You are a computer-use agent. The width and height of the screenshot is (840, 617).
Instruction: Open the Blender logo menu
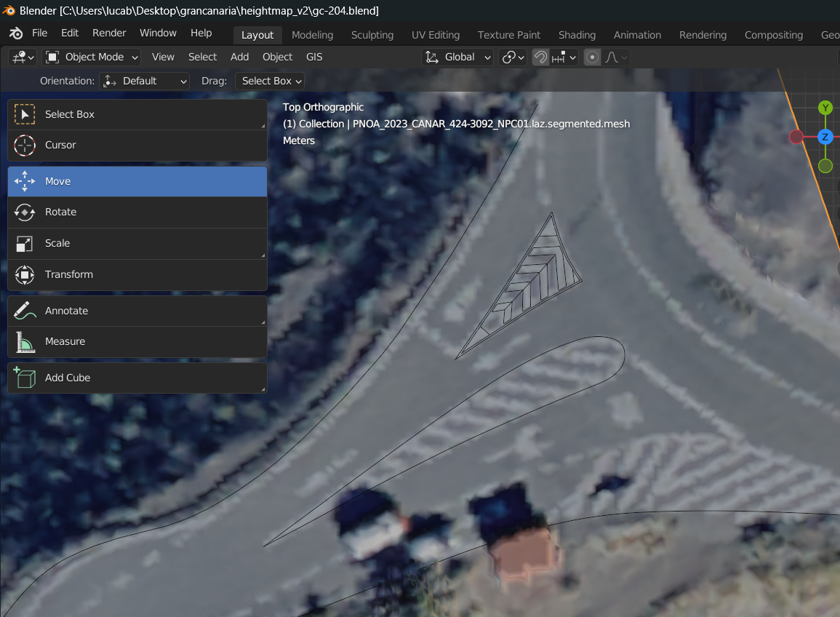[x=16, y=33]
